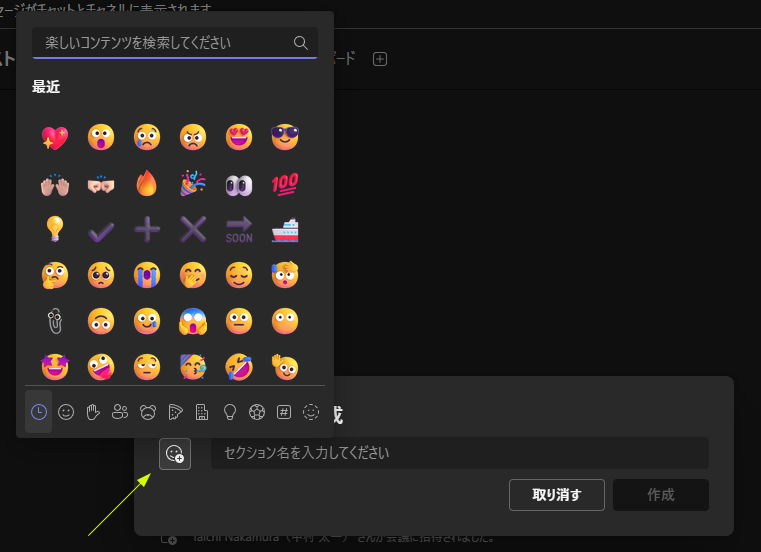Open the animals emoji category tab

click(148, 411)
